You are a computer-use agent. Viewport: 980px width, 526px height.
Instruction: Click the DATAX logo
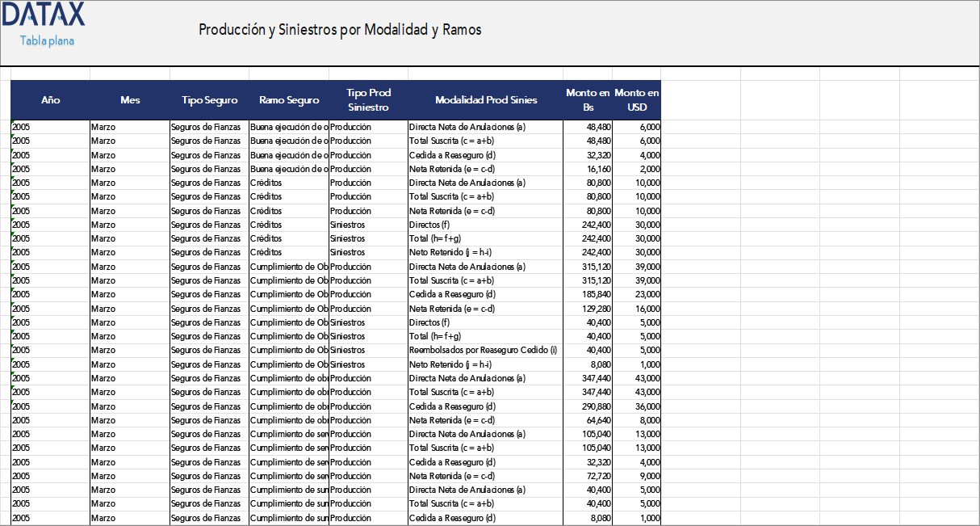coord(44,15)
